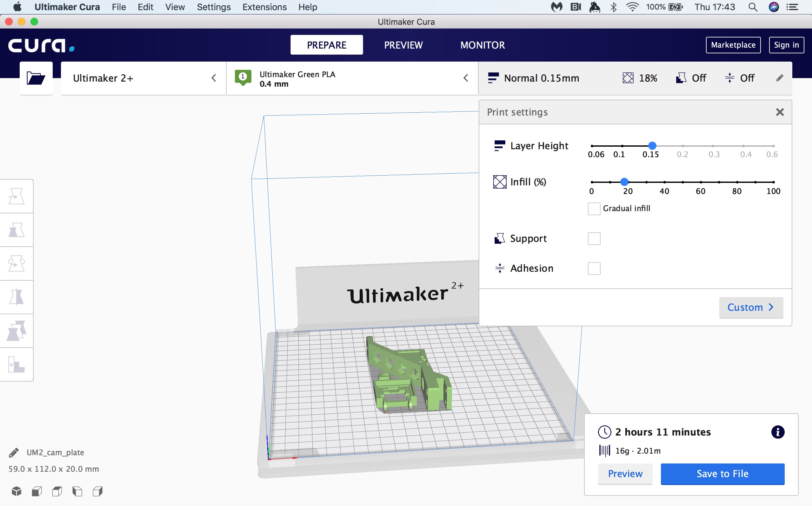
Task: Click the Sign in button
Action: 786,45
